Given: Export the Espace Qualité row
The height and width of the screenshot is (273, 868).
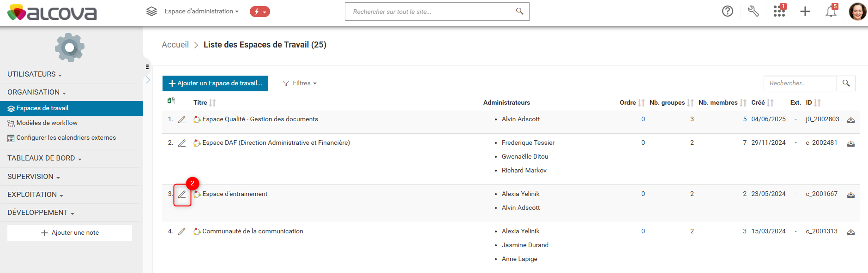Looking at the screenshot, I should tap(851, 120).
